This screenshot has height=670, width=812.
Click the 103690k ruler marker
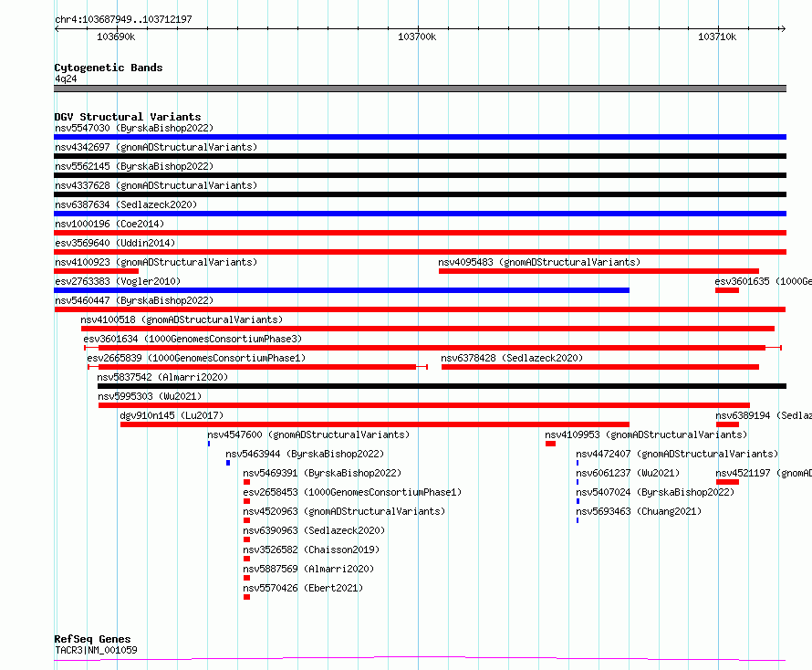click(x=116, y=37)
